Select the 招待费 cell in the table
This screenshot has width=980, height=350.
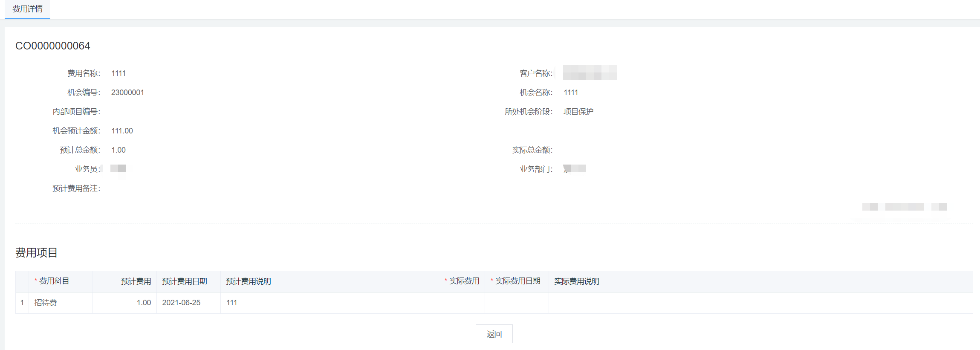click(x=46, y=303)
